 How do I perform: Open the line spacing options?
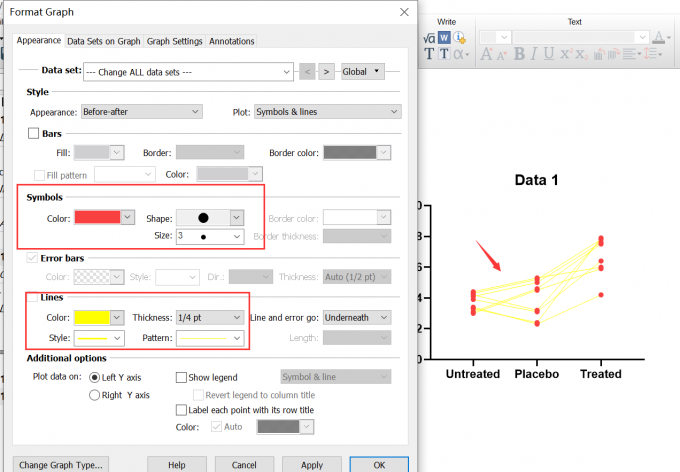[653, 54]
